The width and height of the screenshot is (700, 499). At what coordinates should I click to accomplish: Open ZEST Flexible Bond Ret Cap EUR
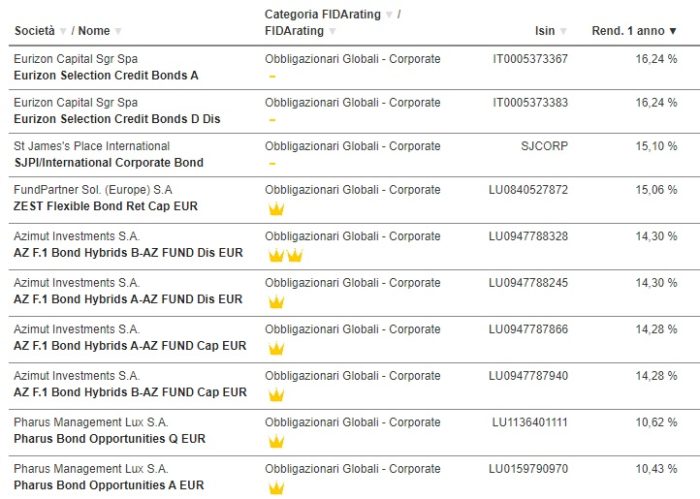click(105, 206)
